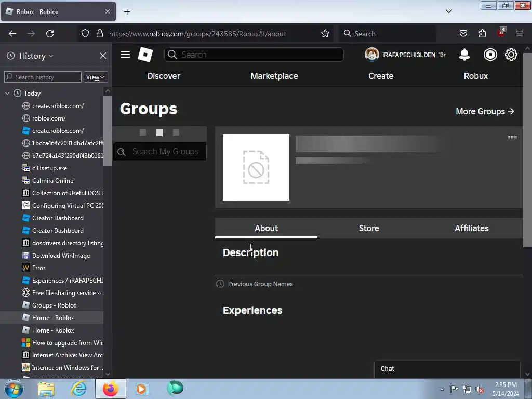Switch to the About tab
Viewport: 532px width, 399px height.
pyautogui.click(x=267, y=229)
